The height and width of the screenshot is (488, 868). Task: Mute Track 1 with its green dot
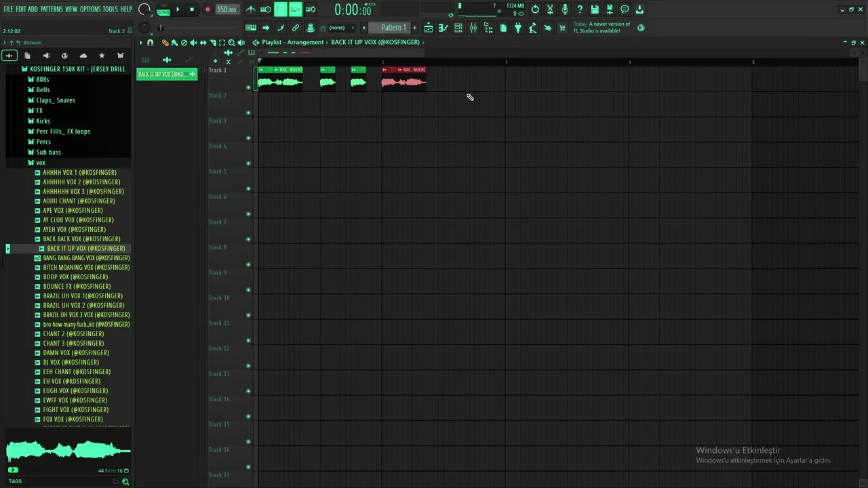[x=248, y=87]
